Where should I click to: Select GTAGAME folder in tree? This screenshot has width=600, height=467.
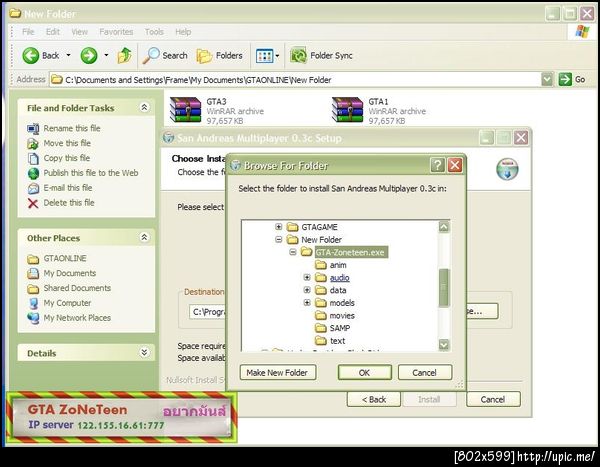(x=319, y=227)
